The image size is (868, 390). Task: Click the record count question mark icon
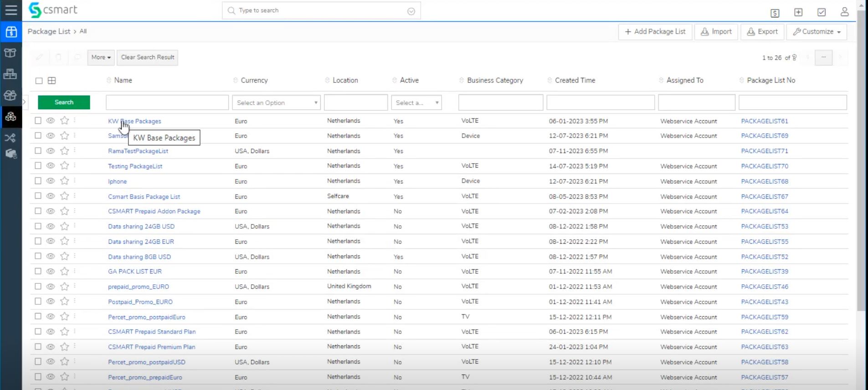pos(795,57)
